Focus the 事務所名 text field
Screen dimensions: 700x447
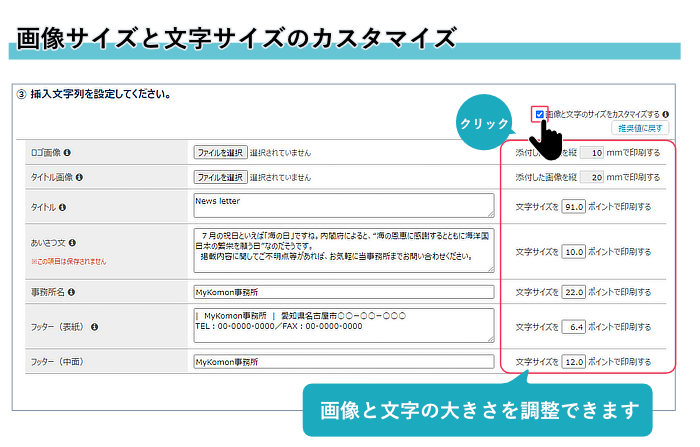pyautogui.click(x=343, y=292)
